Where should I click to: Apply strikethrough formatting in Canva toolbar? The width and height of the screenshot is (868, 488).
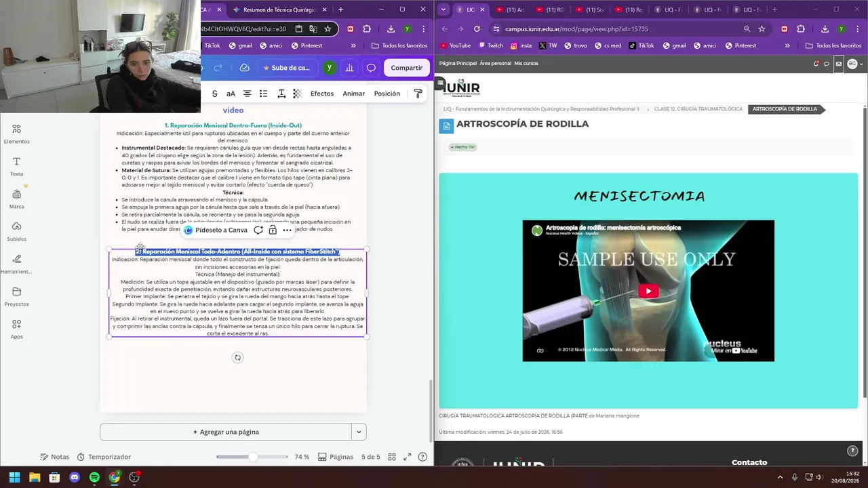pyautogui.click(x=215, y=94)
